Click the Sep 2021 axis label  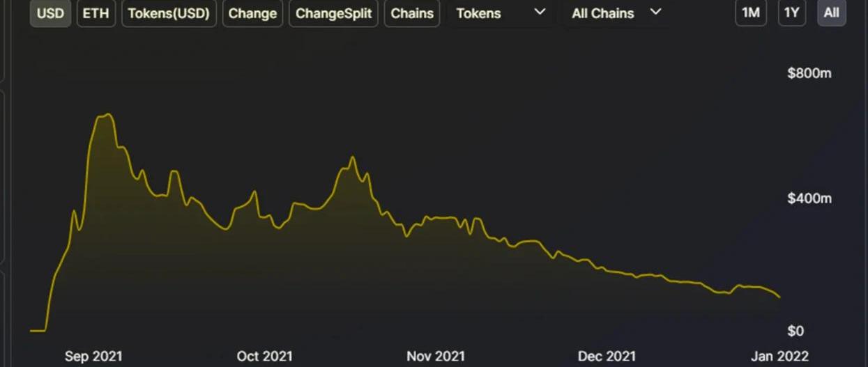click(x=93, y=356)
